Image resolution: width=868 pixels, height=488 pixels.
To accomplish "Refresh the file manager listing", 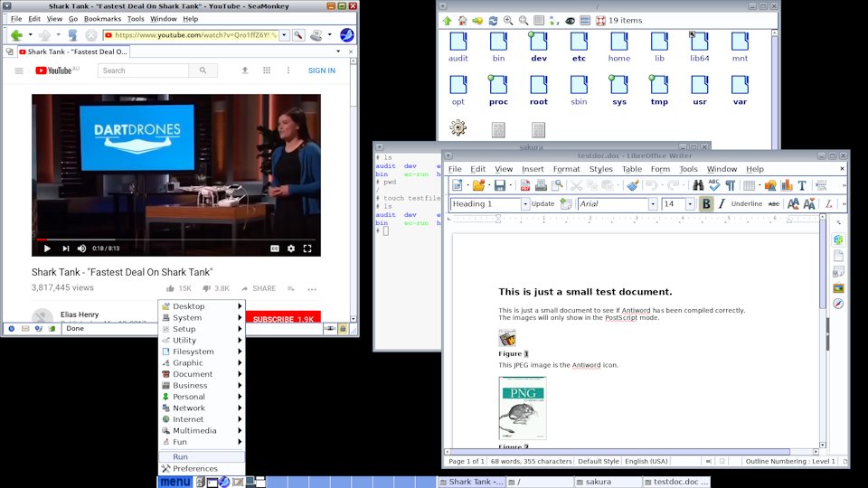I will pos(493,21).
